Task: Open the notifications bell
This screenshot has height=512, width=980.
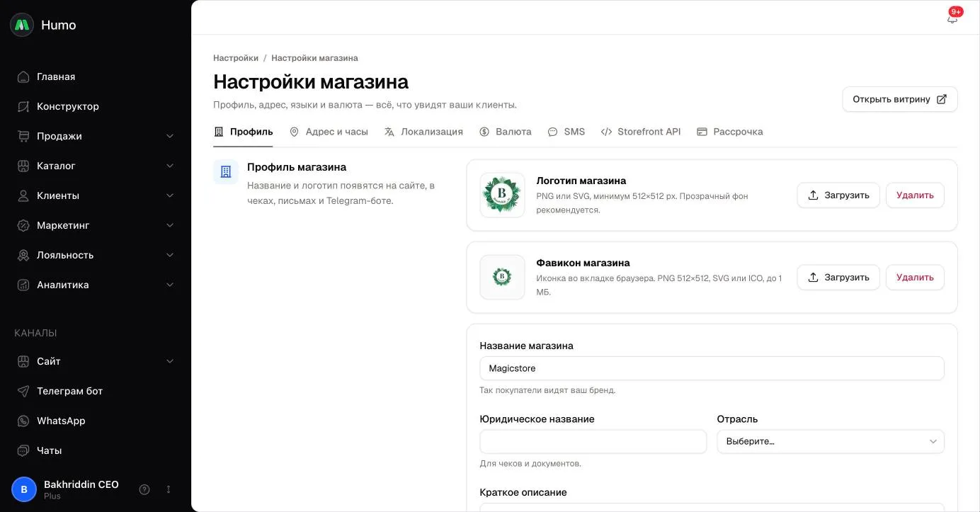Action: (x=952, y=18)
